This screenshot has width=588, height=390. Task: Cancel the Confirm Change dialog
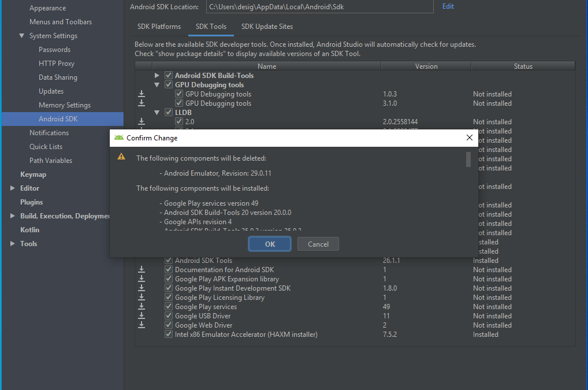318,244
